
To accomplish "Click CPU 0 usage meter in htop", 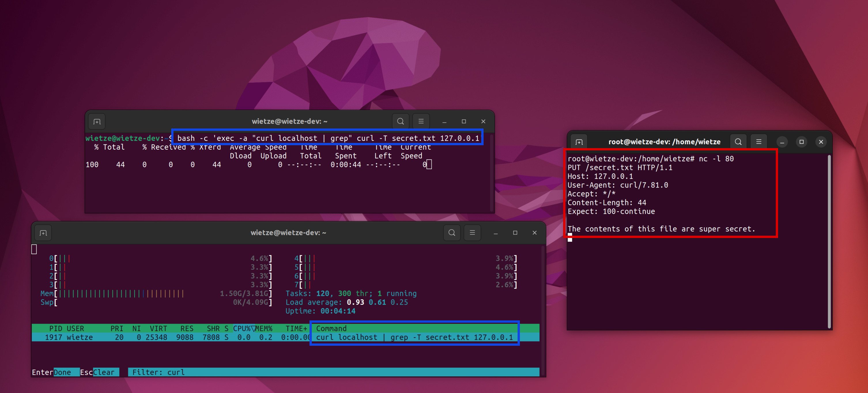I will point(161,258).
